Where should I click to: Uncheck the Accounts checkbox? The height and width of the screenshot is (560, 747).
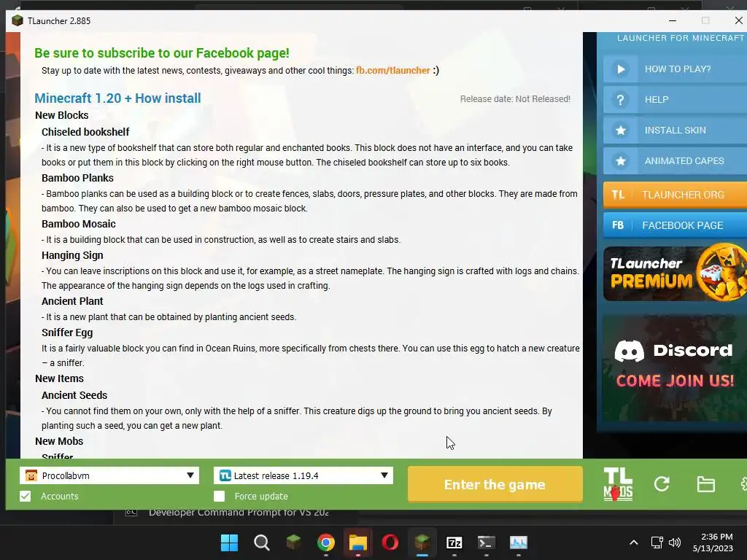click(26, 496)
